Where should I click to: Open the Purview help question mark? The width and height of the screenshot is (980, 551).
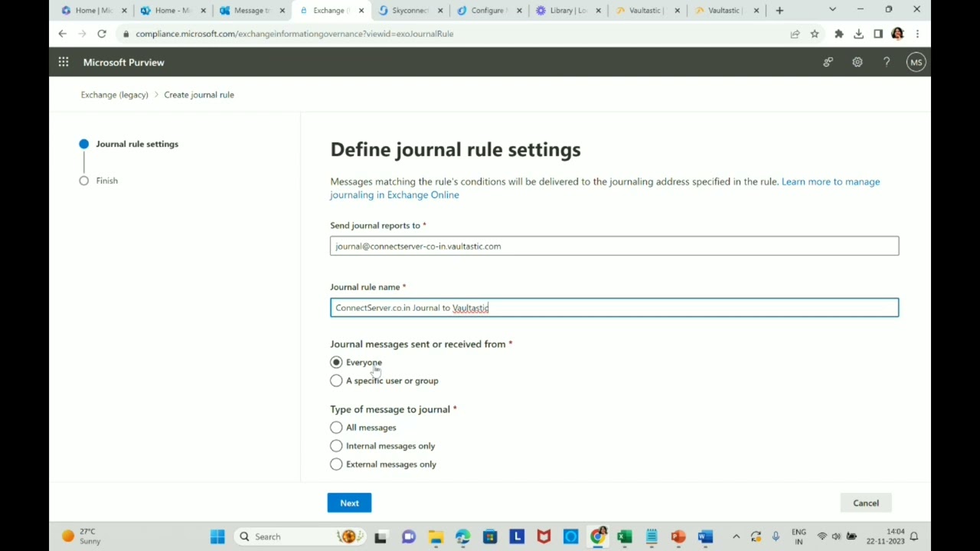887,62
